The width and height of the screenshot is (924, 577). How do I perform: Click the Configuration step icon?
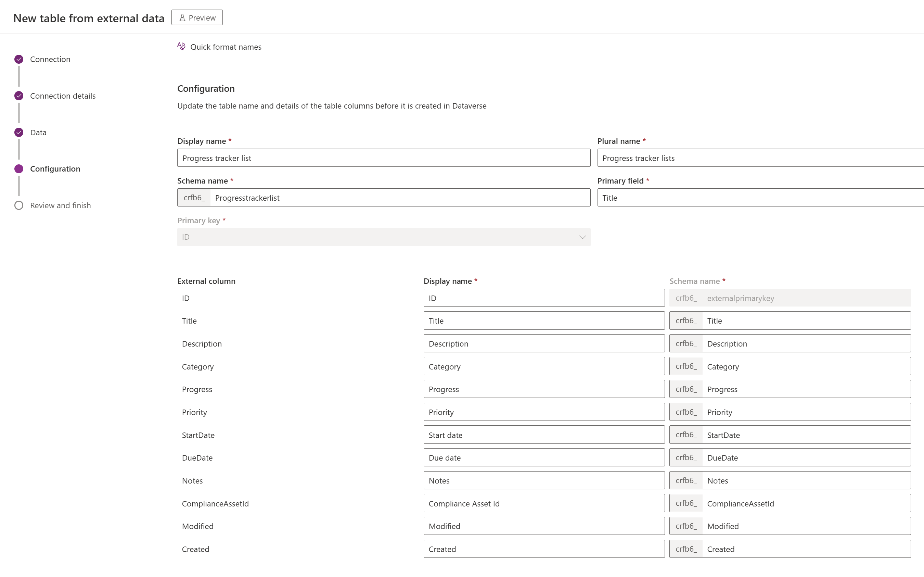(18, 168)
